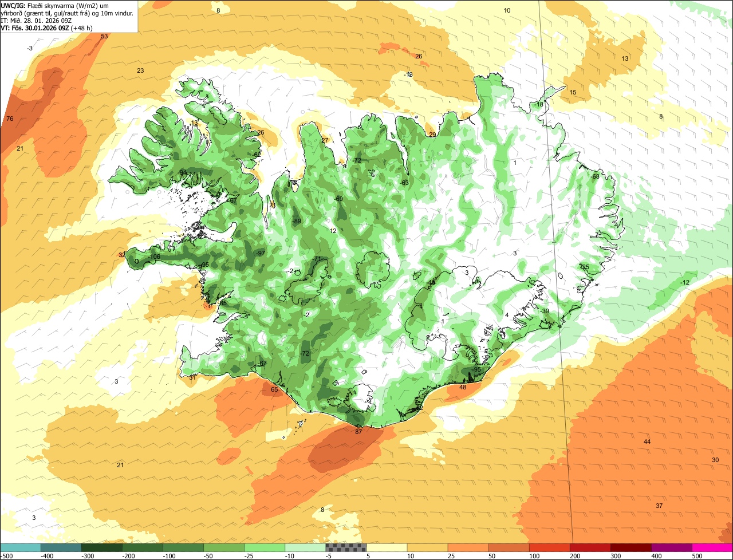
Task: Click the legend swatch between 50 and 100
Action: click(x=509, y=547)
